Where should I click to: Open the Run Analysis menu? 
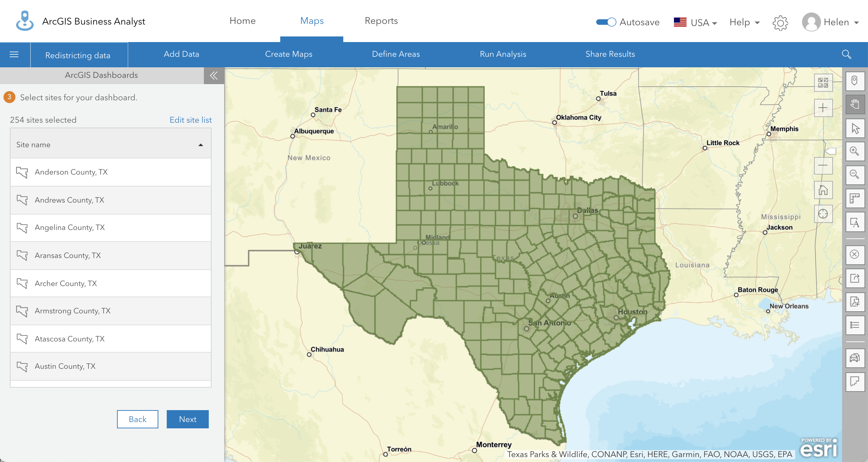(503, 54)
